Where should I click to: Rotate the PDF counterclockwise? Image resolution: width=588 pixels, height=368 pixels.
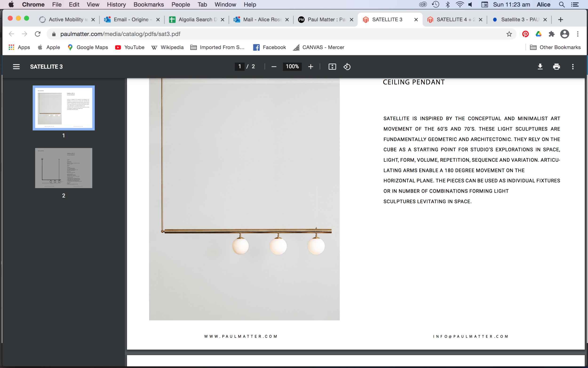pyautogui.click(x=347, y=67)
